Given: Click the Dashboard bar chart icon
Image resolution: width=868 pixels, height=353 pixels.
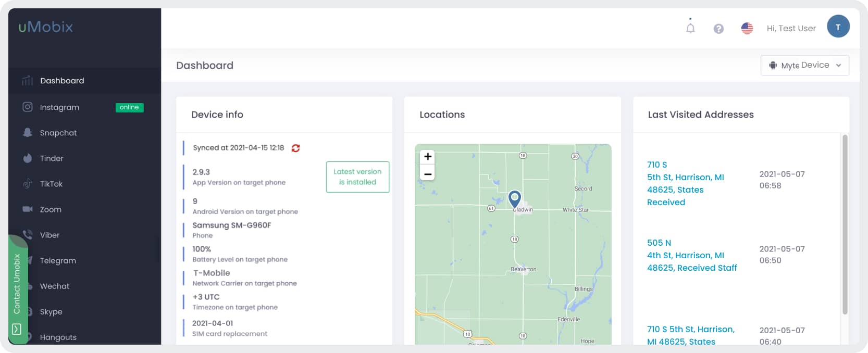Looking at the screenshot, I should point(27,81).
